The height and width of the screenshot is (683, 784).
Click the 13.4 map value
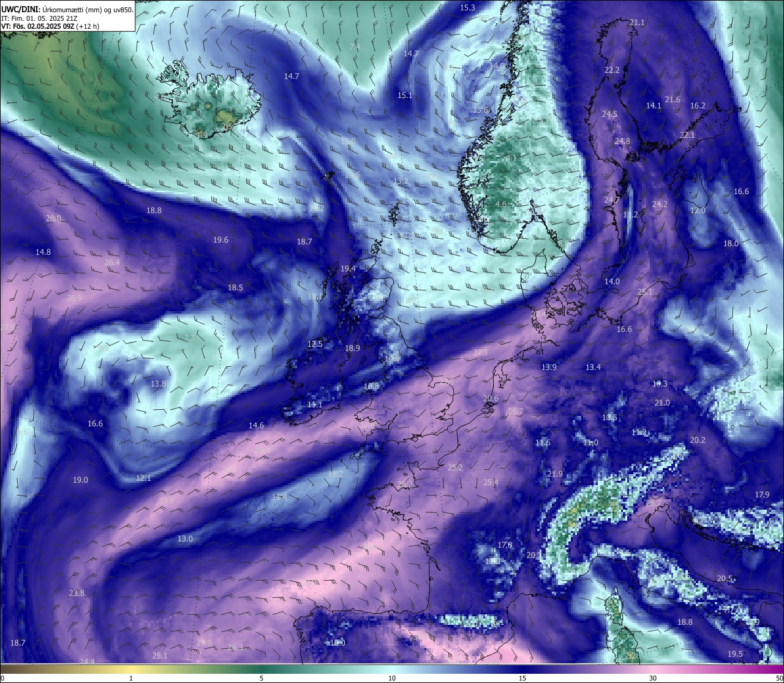tap(593, 367)
